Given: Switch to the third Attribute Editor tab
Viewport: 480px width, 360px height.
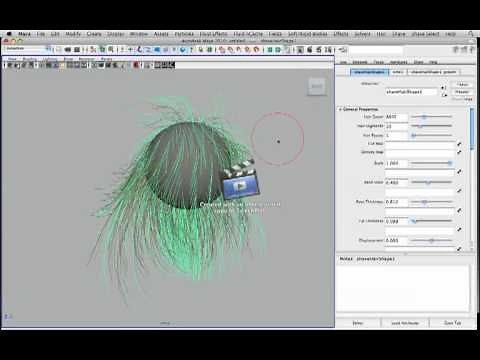Looking at the screenshot, I should click(433, 72).
